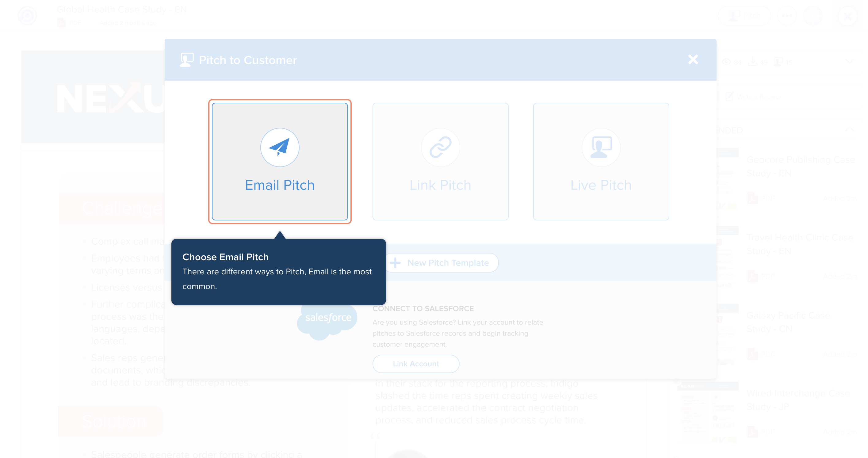This screenshot has height=458, width=868.
Task: Click the Link Account button
Action: [x=416, y=364]
